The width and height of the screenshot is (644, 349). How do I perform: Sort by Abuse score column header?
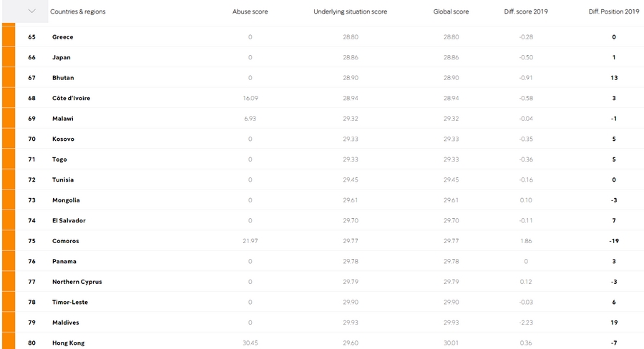click(x=250, y=11)
